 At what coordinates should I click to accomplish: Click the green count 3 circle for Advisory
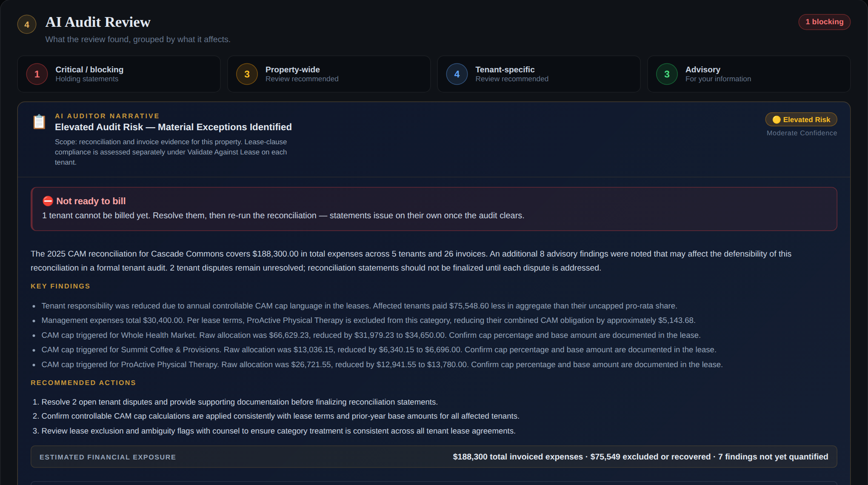pos(667,74)
